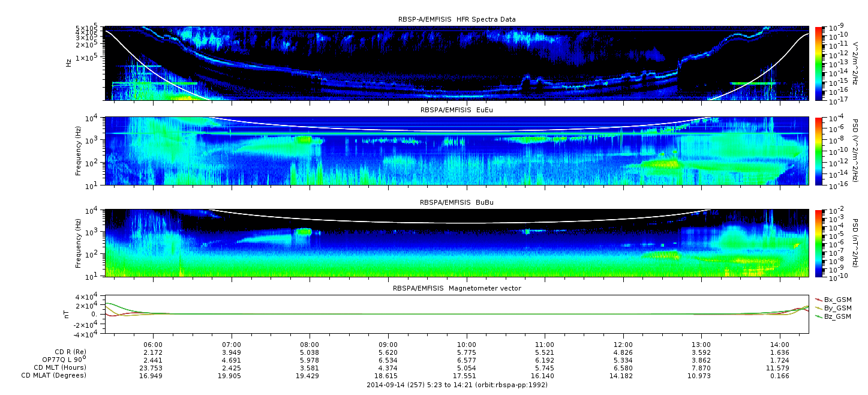
Task: Click the Bx_GSM red legend marker
Action: 819,299
